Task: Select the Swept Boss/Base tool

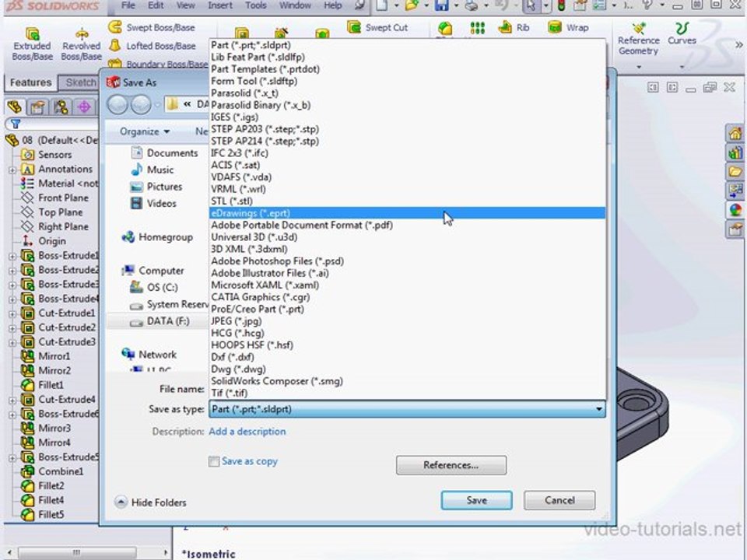Action: [x=152, y=28]
